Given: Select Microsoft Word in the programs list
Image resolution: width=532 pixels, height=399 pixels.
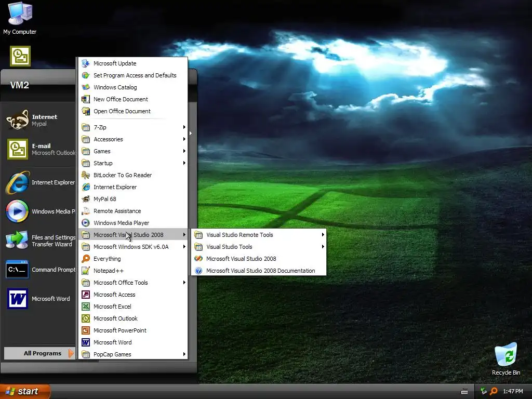Looking at the screenshot, I should pyautogui.click(x=133, y=342).
